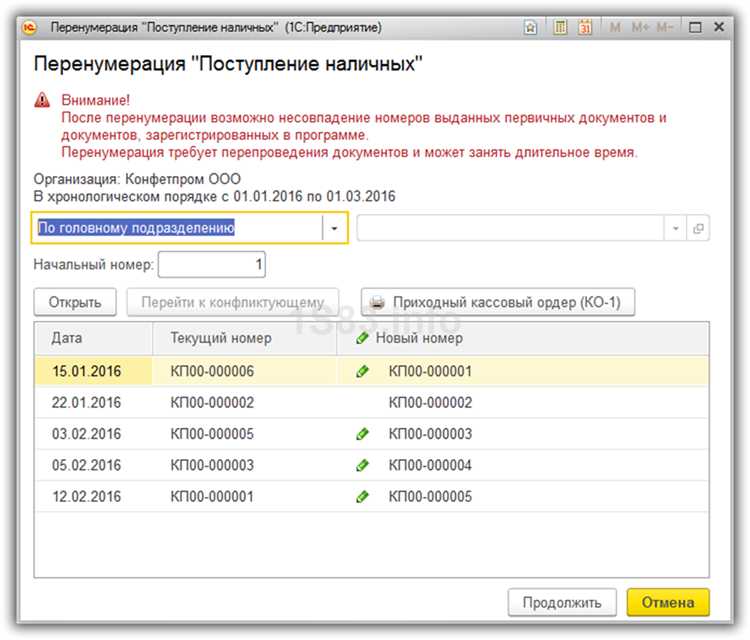Screen dimensions: 750x640
Task: Click the red warning triangle icon
Action: coord(42,100)
